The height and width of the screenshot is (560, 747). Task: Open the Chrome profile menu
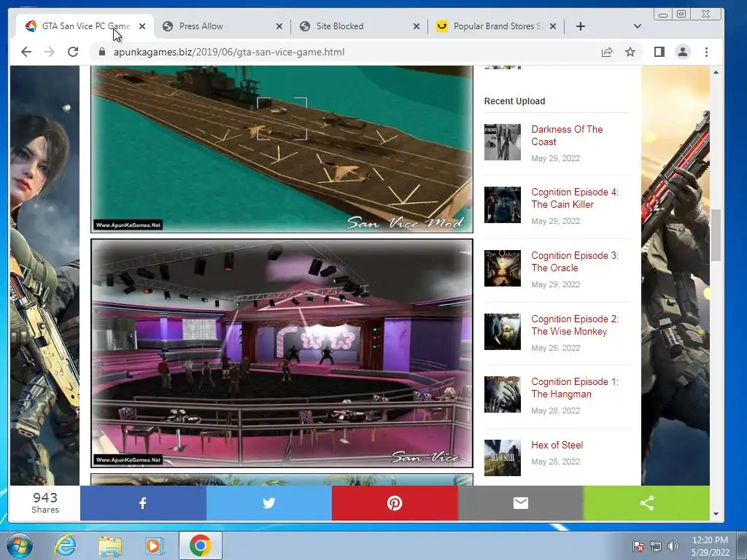point(683,52)
